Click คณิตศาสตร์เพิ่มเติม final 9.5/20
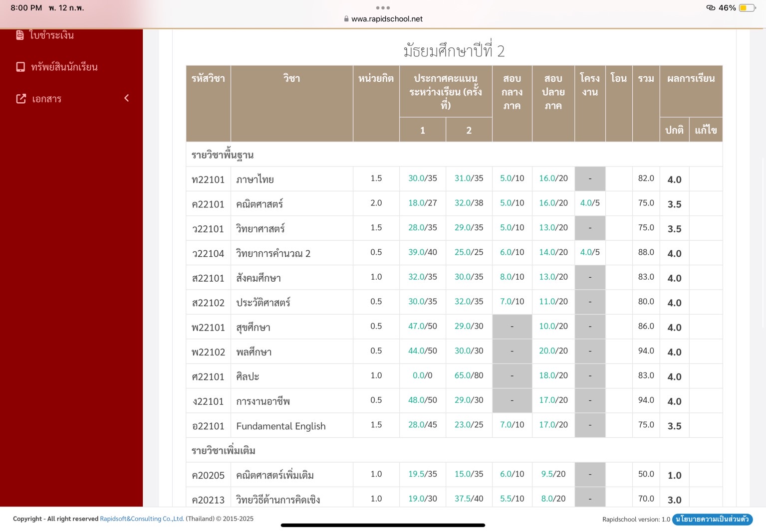The height and width of the screenshot is (532, 766). [553, 474]
